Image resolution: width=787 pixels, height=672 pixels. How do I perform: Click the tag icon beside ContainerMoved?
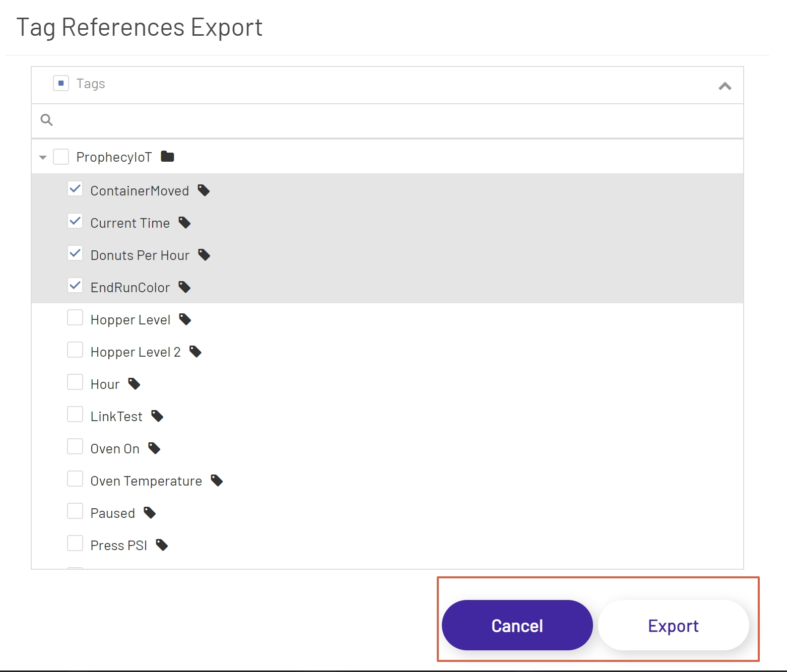coord(204,190)
